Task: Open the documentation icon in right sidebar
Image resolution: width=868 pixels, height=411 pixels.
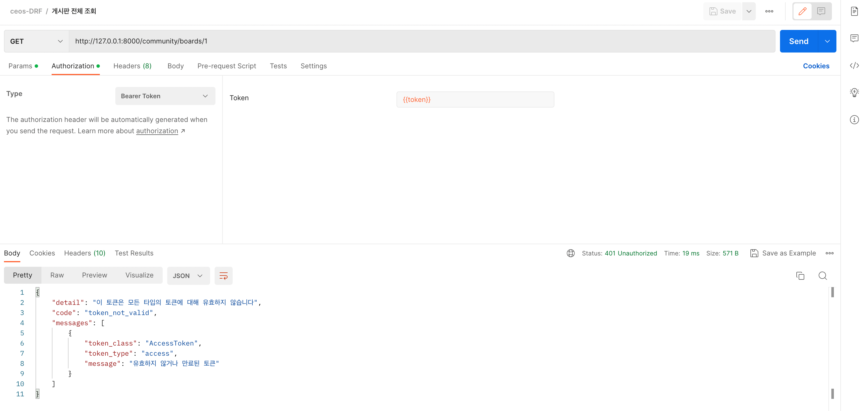Action: click(854, 11)
